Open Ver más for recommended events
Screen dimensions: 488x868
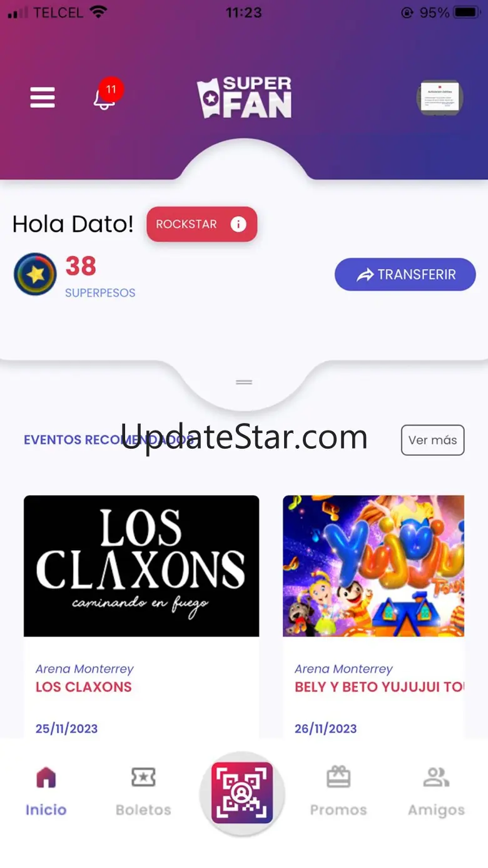tap(432, 440)
